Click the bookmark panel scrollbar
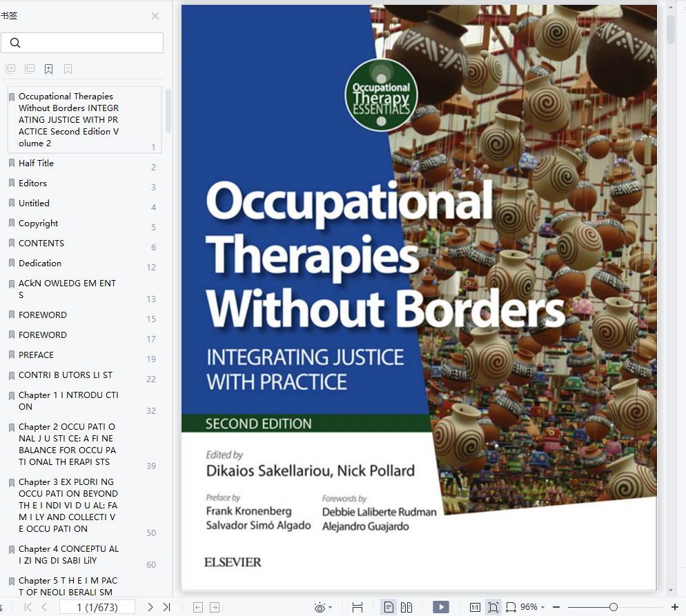Screen dimensions: 686x616 pos(168,110)
